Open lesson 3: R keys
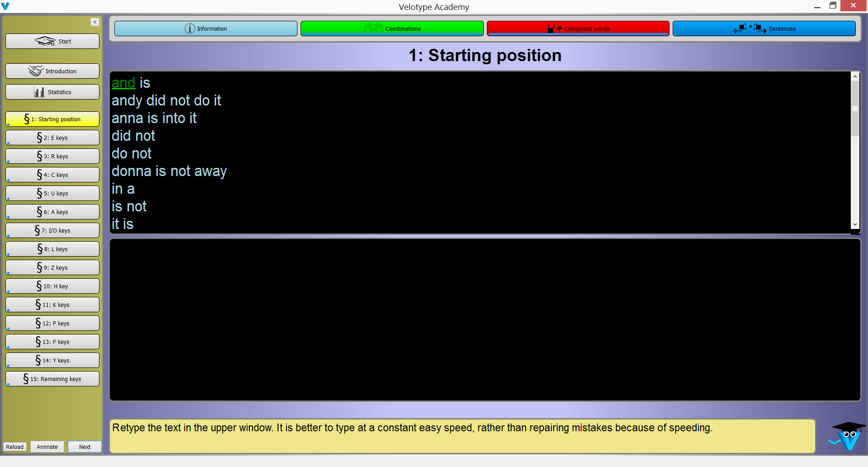The width and height of the screenshot is (868, 467). click(52, 156)
